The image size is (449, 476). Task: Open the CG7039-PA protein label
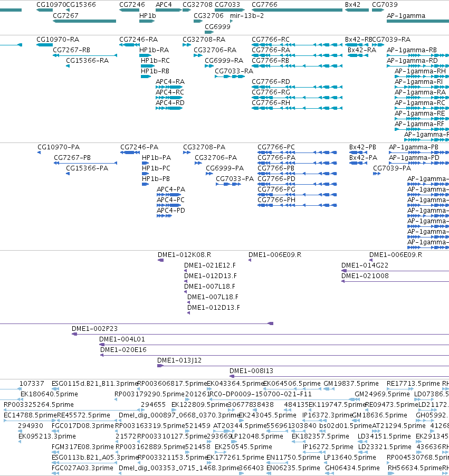(392, 168)
